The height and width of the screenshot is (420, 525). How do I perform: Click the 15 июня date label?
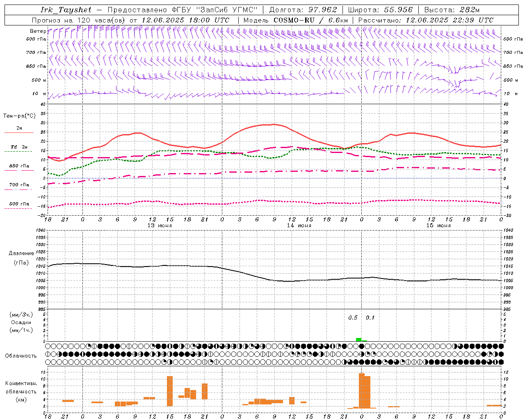(438, 226)
